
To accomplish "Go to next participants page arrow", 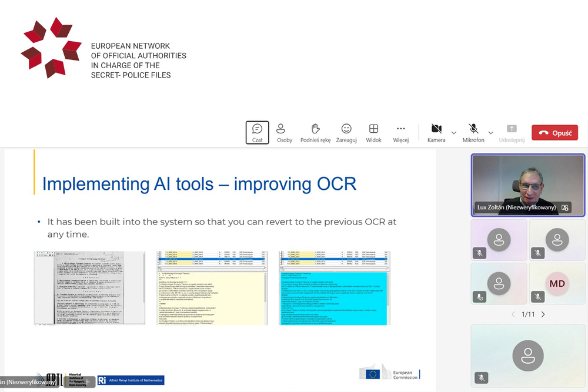I will (x=543, y=314).
